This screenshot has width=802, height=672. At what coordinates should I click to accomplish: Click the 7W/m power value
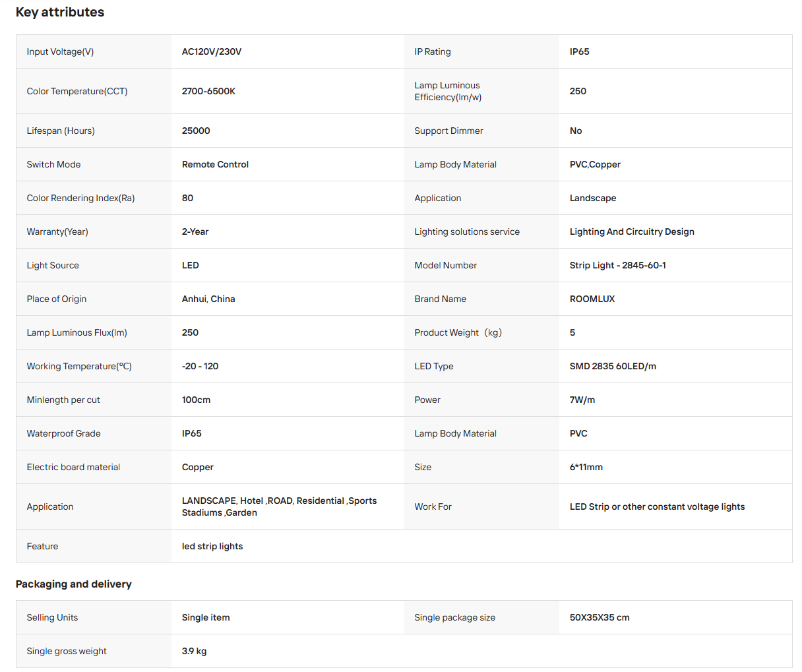tap(582, 400)
